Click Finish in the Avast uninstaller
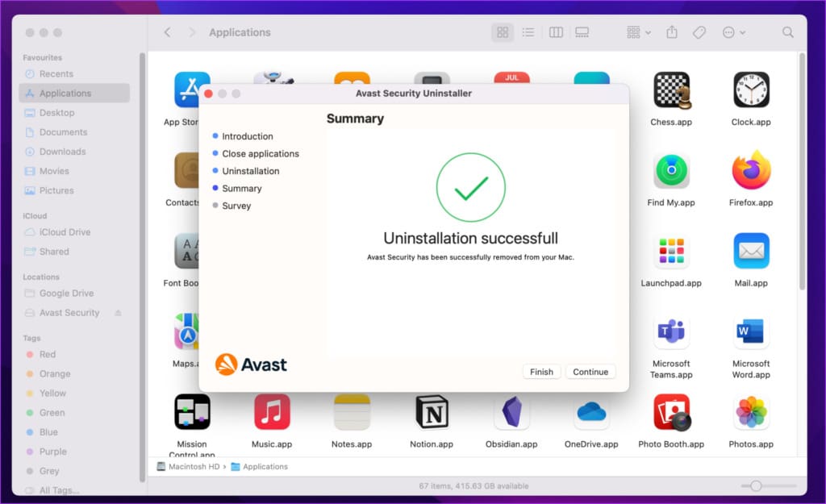The image size is (826, 504). 541,372
